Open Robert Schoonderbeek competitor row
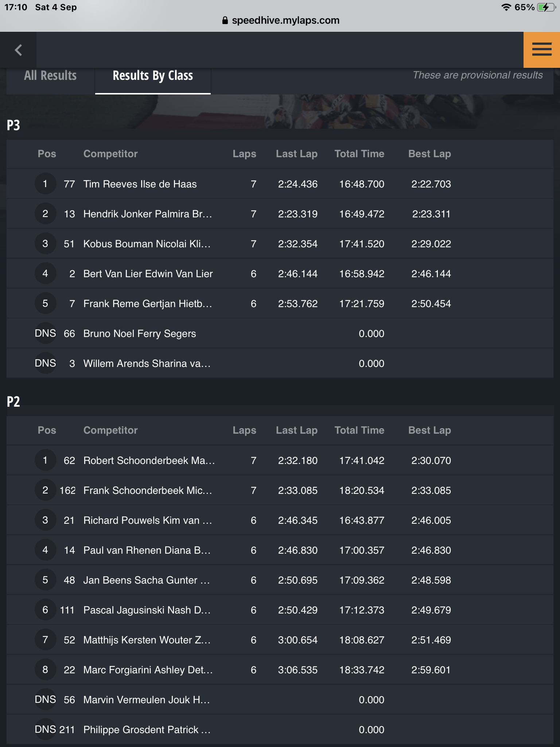560x747 pixels. point(280,460)
